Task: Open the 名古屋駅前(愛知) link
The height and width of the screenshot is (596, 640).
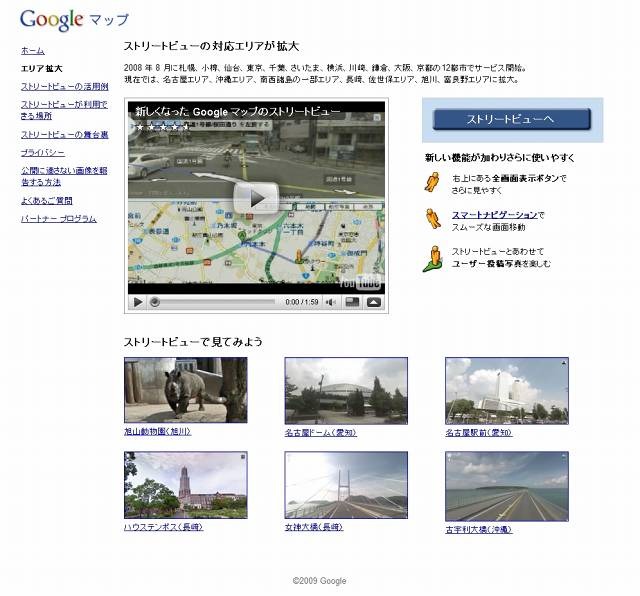Action: pyautogui.click(x=479, y=433)
